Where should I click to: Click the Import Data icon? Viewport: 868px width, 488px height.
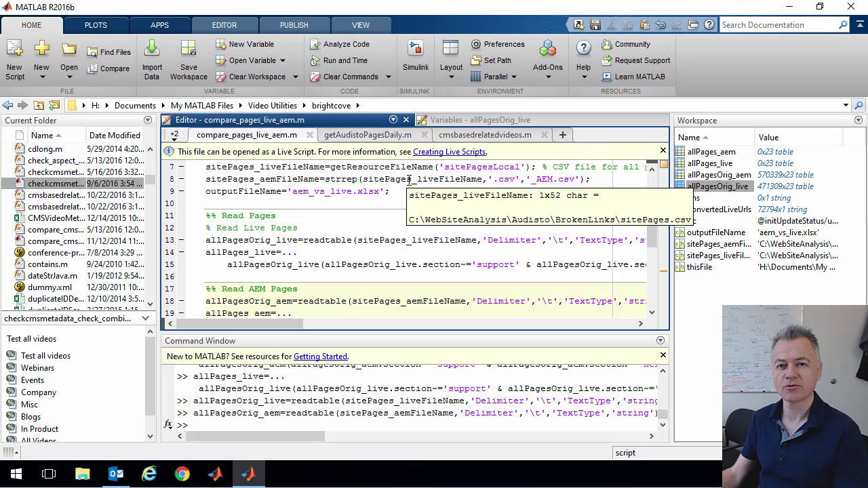pos(152,49)
